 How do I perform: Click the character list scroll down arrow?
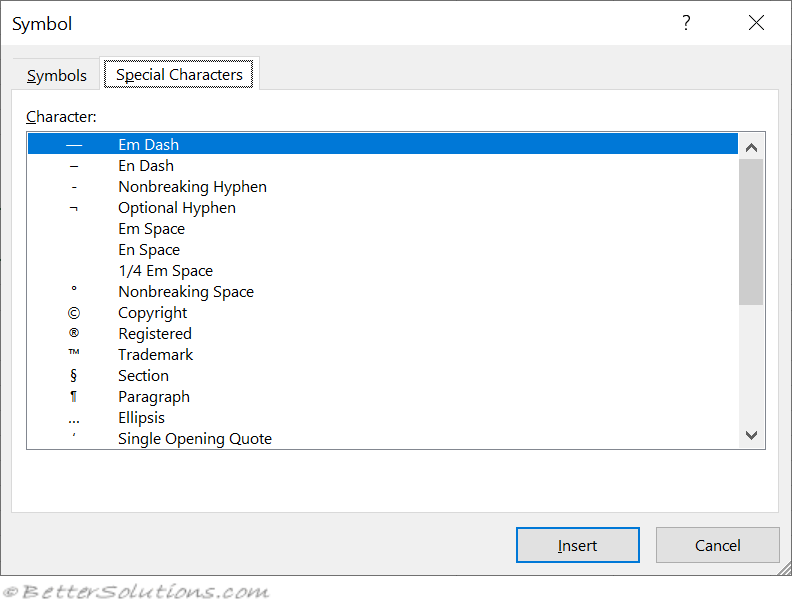[x=751, y=435]
